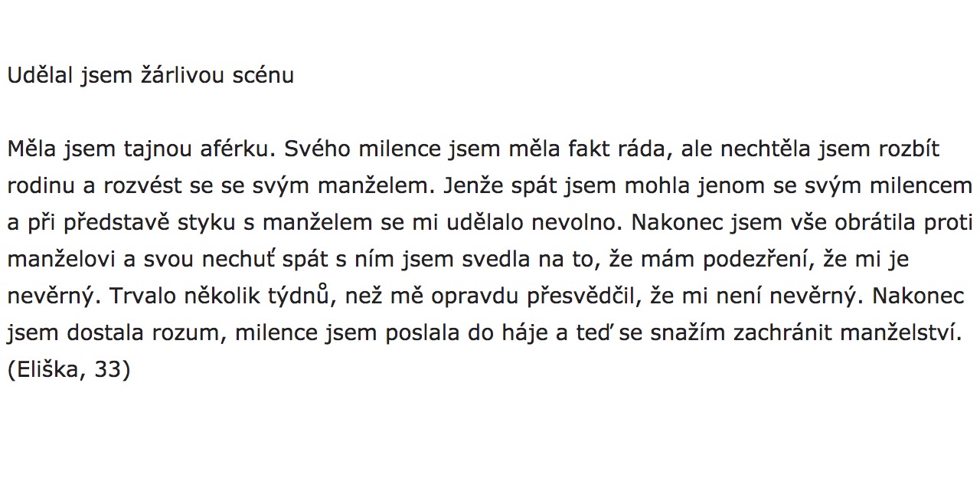The image size is (980, 501).
Task: Click the word "háje" in the text
Action: pos(547,333)
